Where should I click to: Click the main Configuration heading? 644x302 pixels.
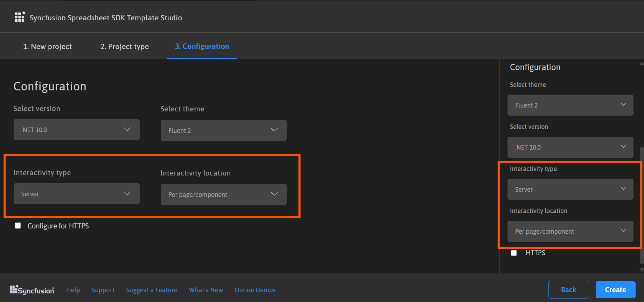pyautogui.click(x=50, y=87)
